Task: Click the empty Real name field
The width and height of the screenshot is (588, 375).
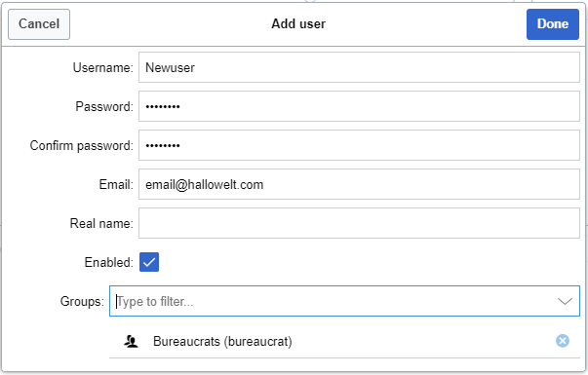Action: point(359,223)
